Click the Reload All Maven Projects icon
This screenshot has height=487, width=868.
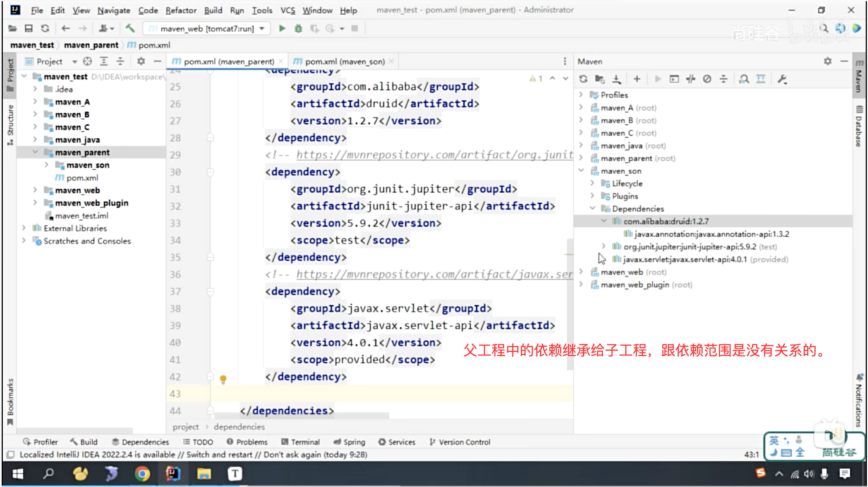[583, 79]
